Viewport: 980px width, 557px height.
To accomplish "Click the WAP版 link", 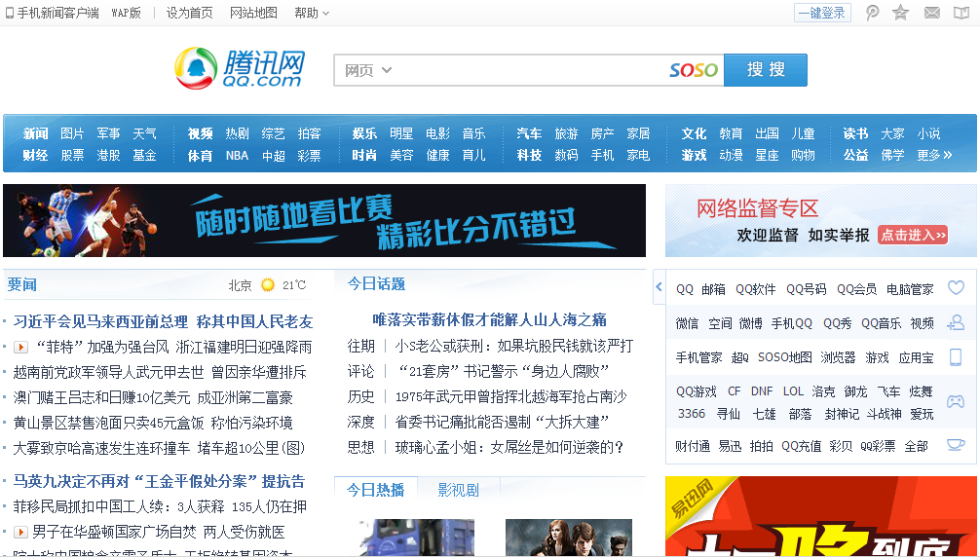I will coord(127,13).
